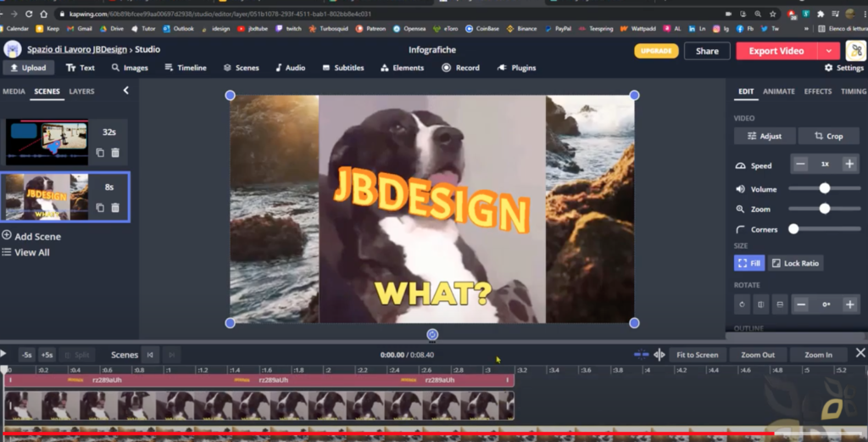This screenshot has height=442, width=868.
Task: Switch to the LAYERS tab
Action: (x=81, y=92)
